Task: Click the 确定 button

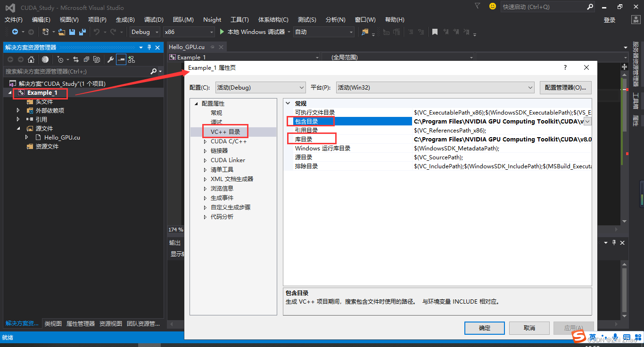Action: click(485, 328)
